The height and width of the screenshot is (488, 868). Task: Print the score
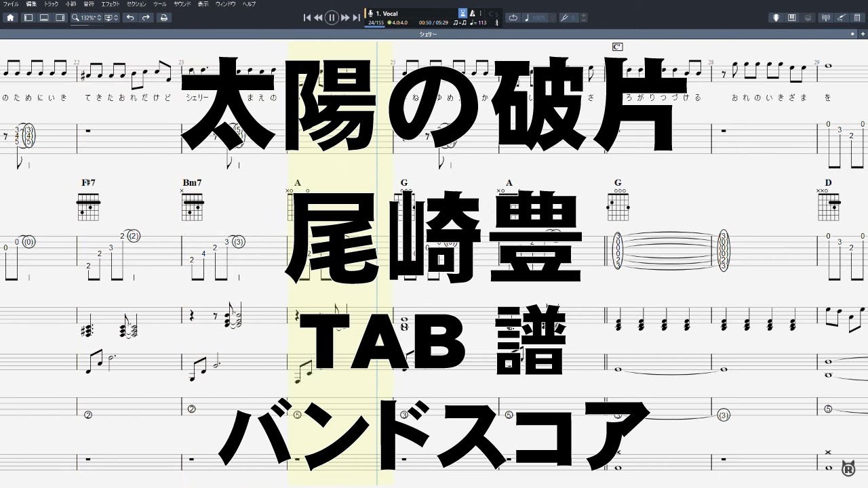coord(163,18)
